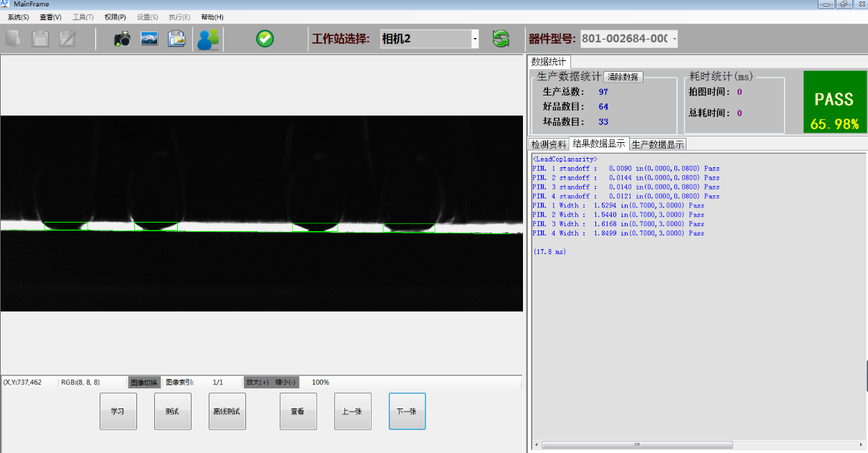Click the PIN. 1 Width result line
Screen dimensions: 868x453
point(618,205)
